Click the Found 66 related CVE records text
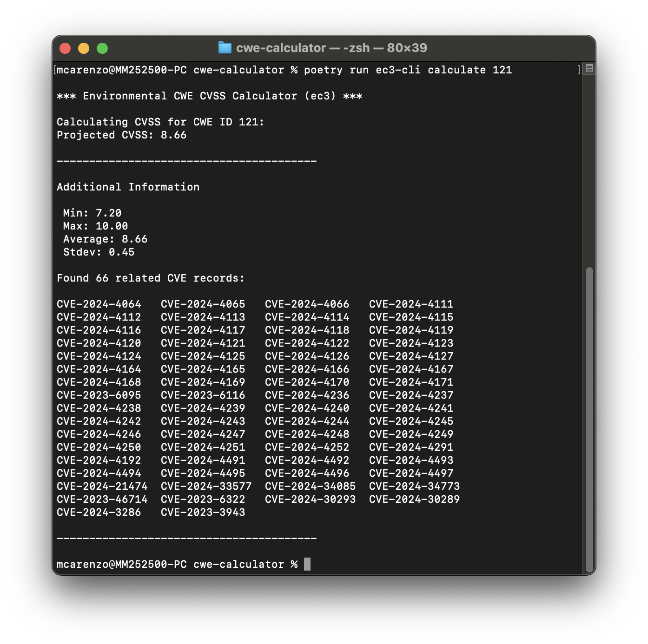The height and width of the screenshot is (644, 648). 150,278
